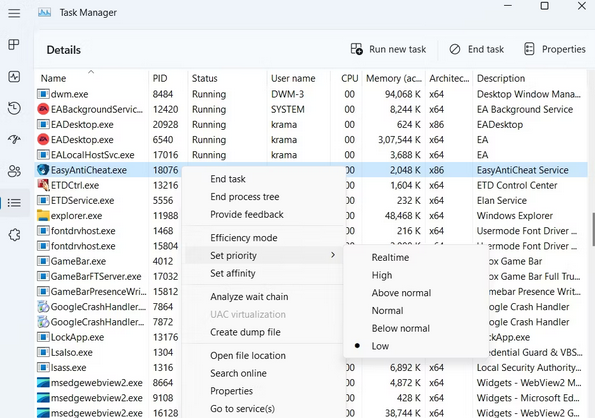595x418 pixels.
Task: Click the GameBar.exe process icon
Action: coord(43,261)
